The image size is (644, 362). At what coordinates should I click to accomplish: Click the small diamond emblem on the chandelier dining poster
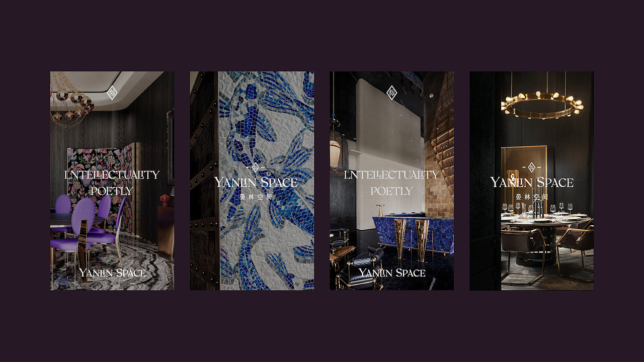[x=531, y=167]
